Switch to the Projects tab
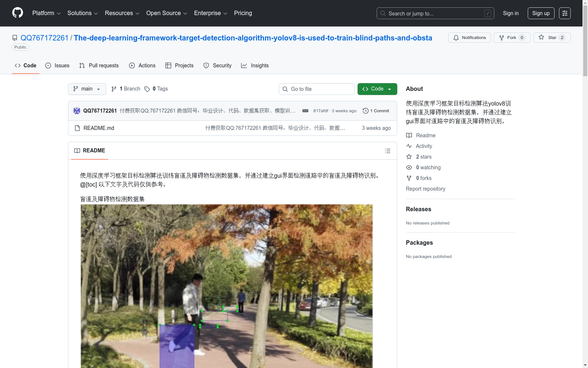This screenshot has width=588, height=368. 179,66
